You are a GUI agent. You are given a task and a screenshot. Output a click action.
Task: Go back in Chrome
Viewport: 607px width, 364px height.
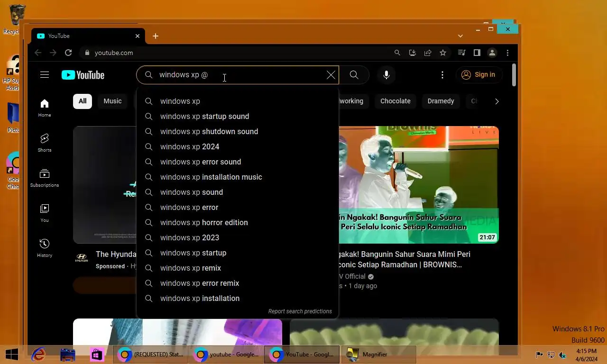[38, 53]
